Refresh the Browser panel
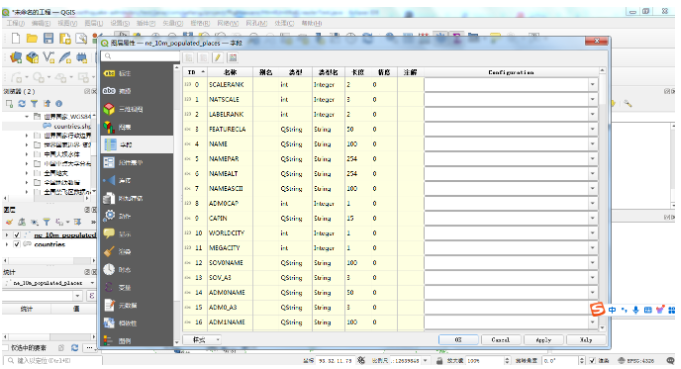This screenshot has width=681, height=369. pyautogui.click(x=22, y=104)
